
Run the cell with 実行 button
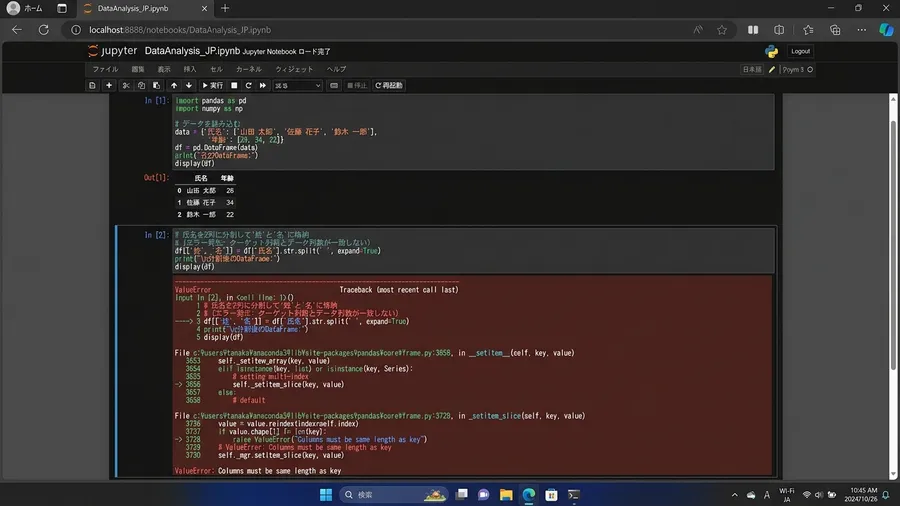coord(212,85)
